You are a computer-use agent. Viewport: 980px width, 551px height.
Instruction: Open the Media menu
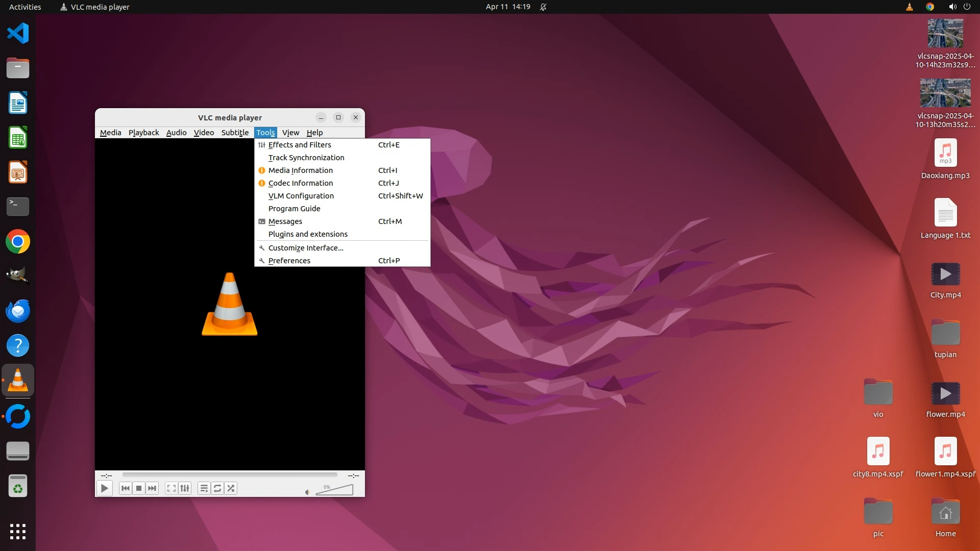pos(110,133)
